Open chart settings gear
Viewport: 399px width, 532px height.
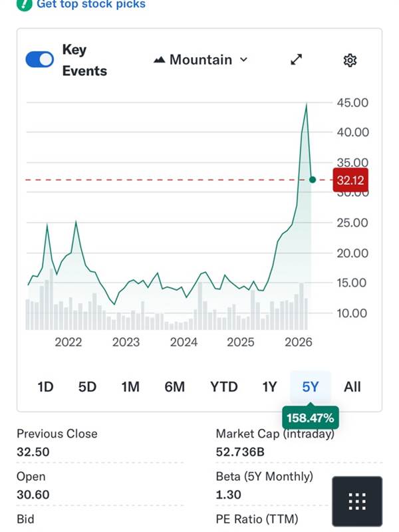(x=350, y=61)
